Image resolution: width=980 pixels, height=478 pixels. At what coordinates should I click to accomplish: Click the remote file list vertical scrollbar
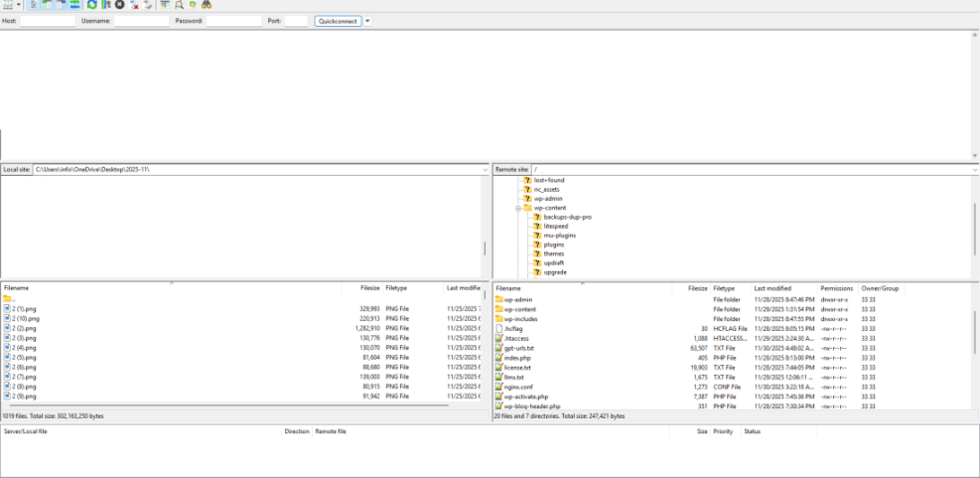pos(976,334)
